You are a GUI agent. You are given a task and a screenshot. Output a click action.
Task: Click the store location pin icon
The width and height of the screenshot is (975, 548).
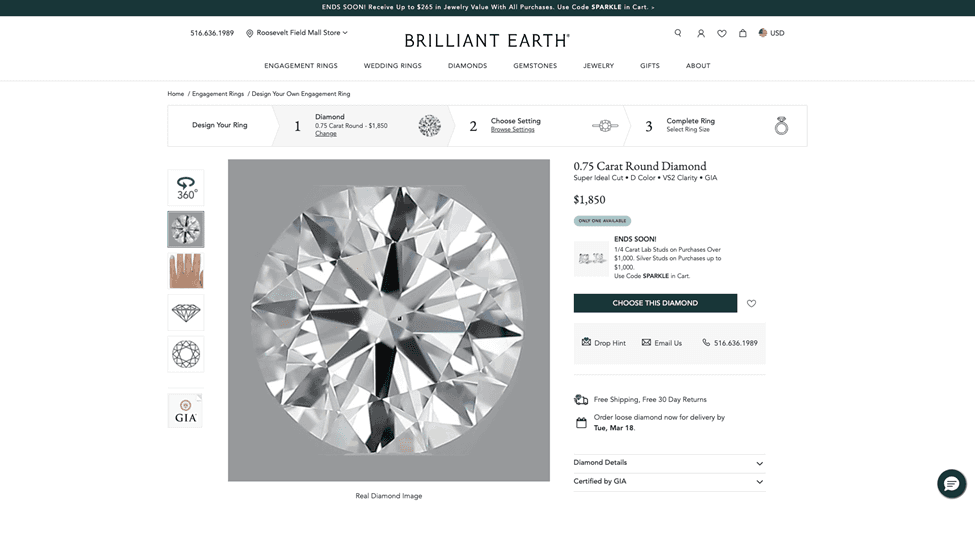[249, 33]
